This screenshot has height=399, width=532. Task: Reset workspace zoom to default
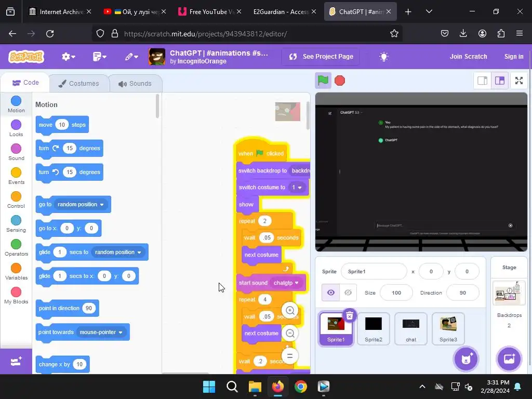click(x=290, y=356)
